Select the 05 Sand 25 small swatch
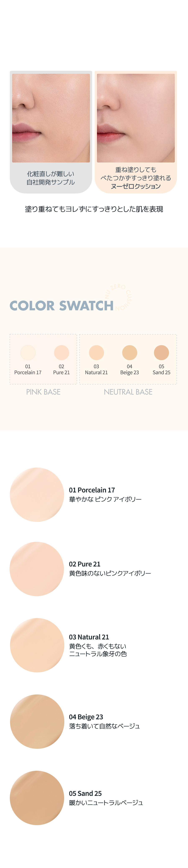Viewport: 188px width, 868px height. click(x=161, y=353)
